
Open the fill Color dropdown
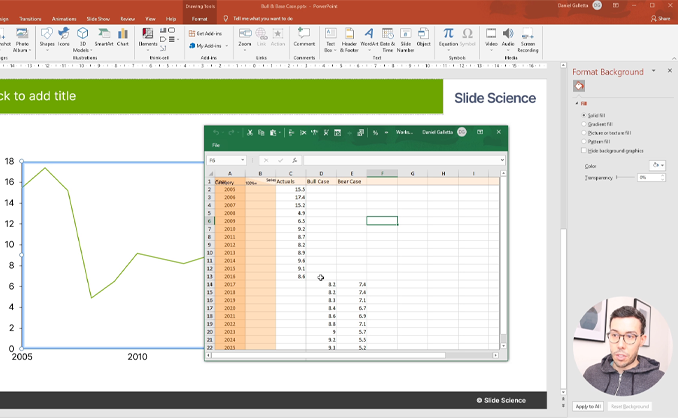pos(657,166)
